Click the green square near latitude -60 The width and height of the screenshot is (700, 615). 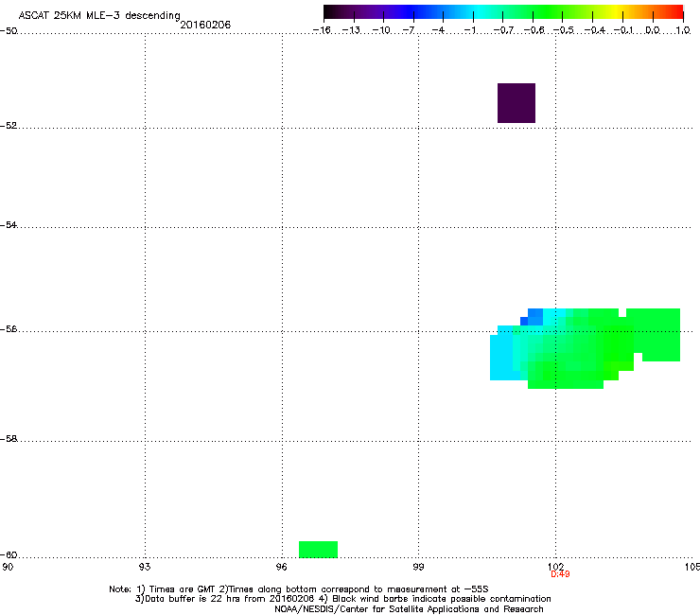(x=318, y=550)
